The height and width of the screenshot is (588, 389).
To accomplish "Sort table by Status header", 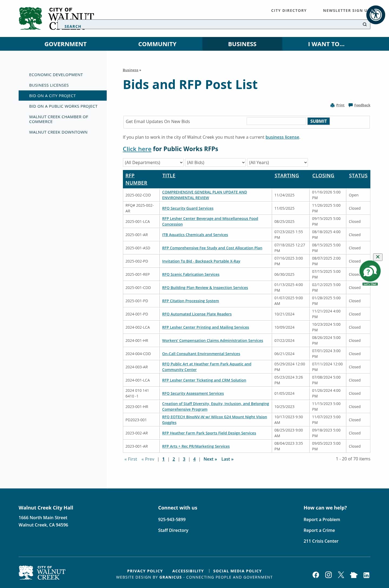I will [358, 176].
